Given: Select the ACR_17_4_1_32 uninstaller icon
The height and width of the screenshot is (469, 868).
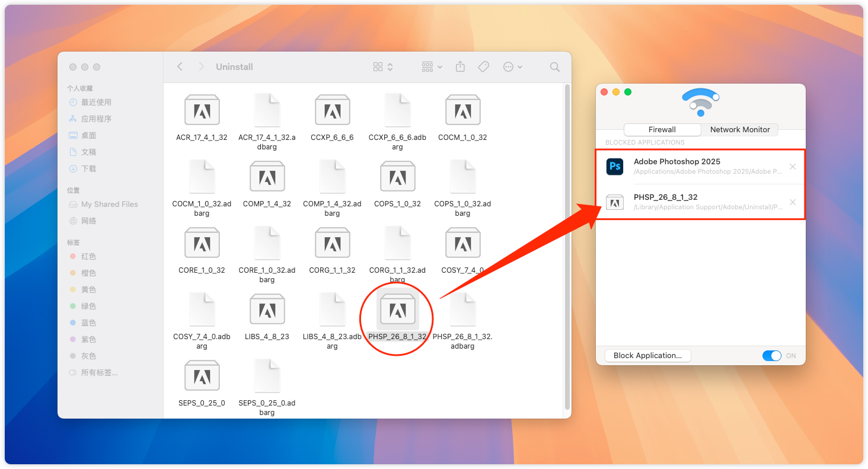Looking at the screenshot, I should (202, 110).
